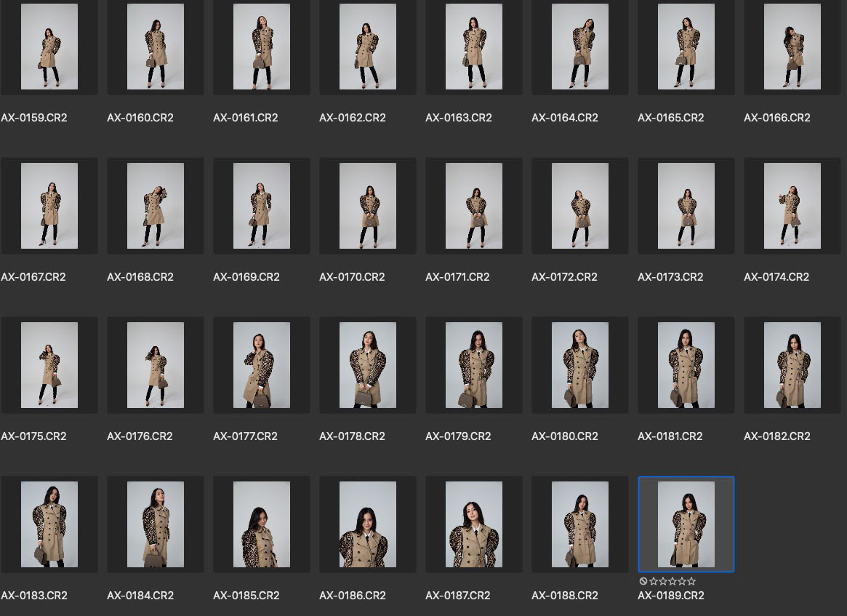The height and width of the screenshot is (616, 847).
Task: Click the AX-0187.CR2 portrait thumbnail
Action: point(474,524)
